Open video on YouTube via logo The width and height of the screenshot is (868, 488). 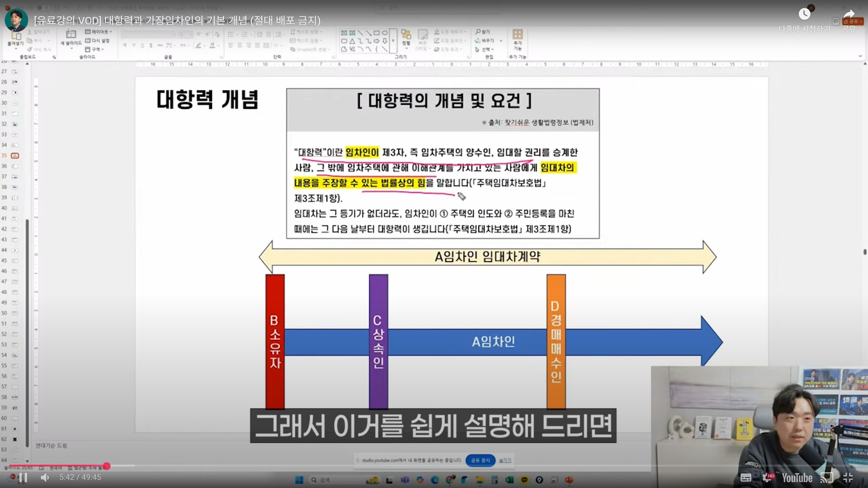797,477
